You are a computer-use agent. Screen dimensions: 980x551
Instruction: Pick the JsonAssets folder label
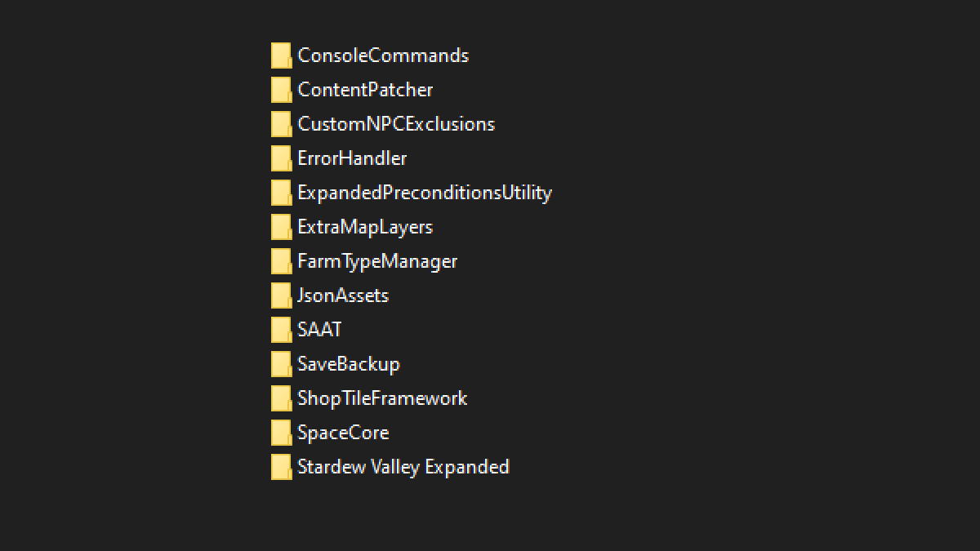pyautogui.click(x=343, y=295)
